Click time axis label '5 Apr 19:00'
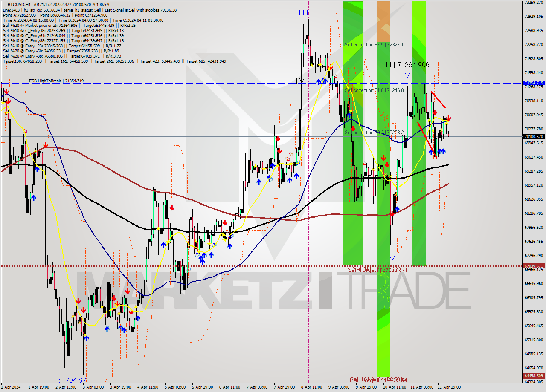Image resolution: width=546 pixels, height=392 pixels. click(202, 388)
